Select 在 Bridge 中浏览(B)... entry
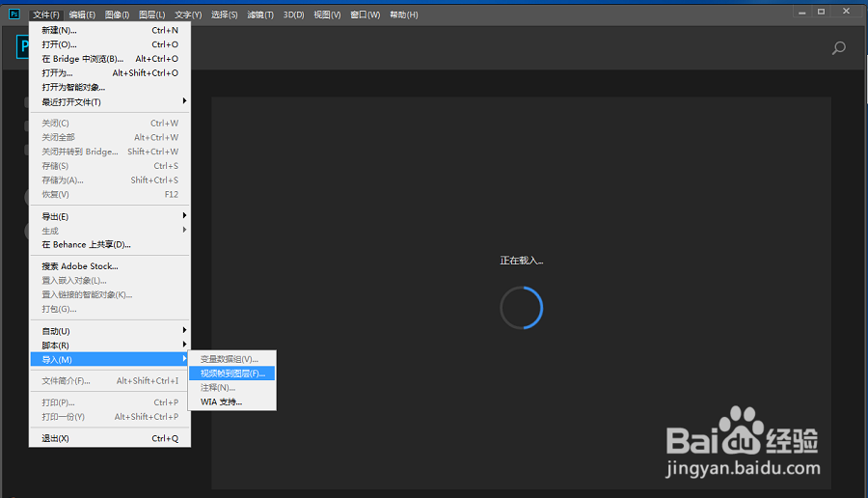The image size is (868, 498). point(110,59)
